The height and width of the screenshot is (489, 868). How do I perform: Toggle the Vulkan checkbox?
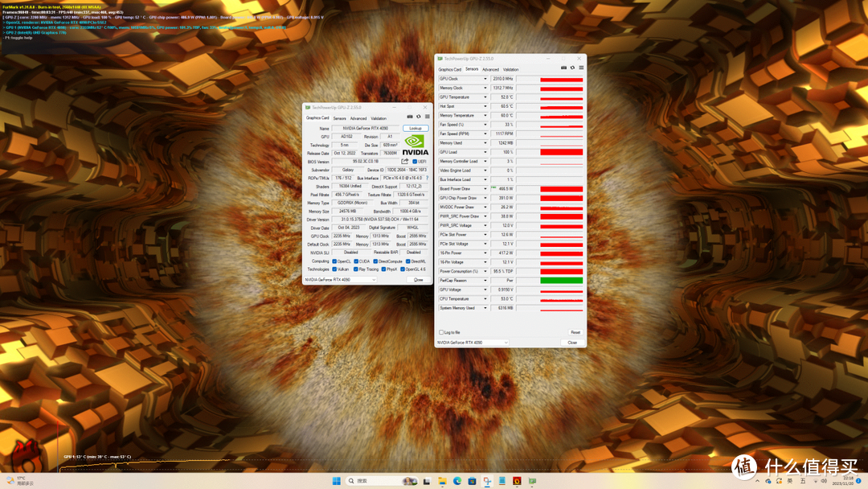[334, 269]
